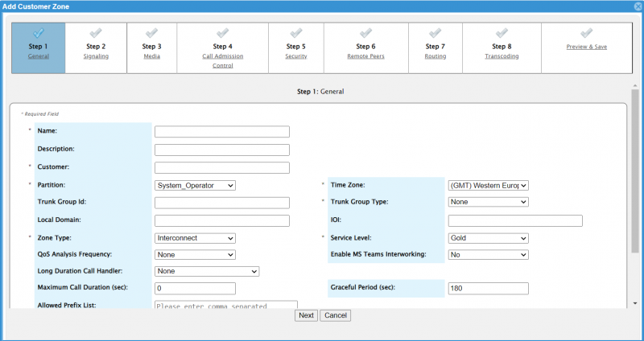This screenshot has height=341, width=644.
Task: Focus the Customer input field
Action: pos(222,168)
